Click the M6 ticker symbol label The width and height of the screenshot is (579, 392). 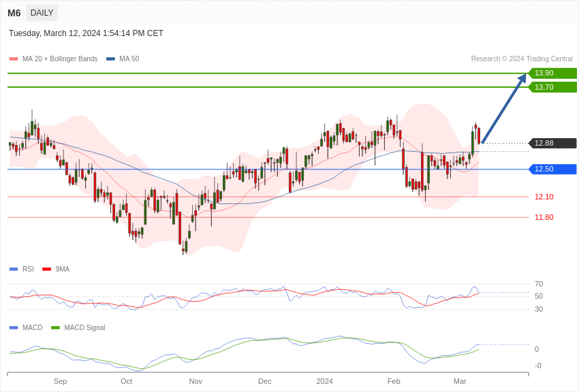14,13
